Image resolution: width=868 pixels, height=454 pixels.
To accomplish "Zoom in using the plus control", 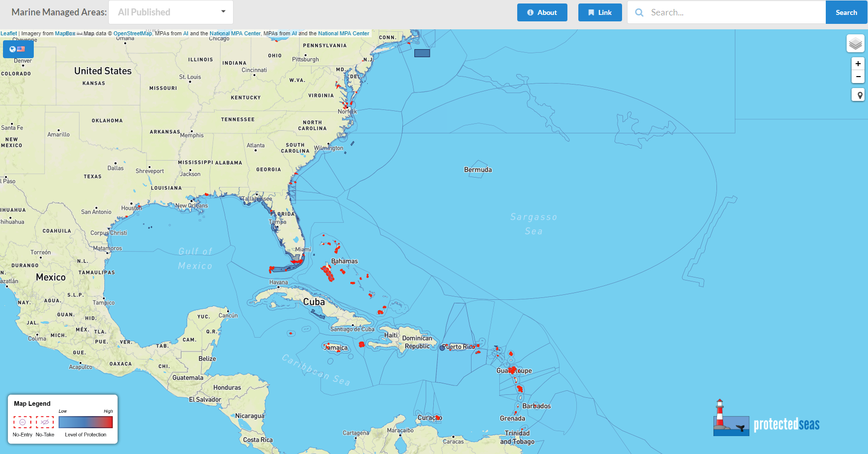I will click(x=858, y=64).
